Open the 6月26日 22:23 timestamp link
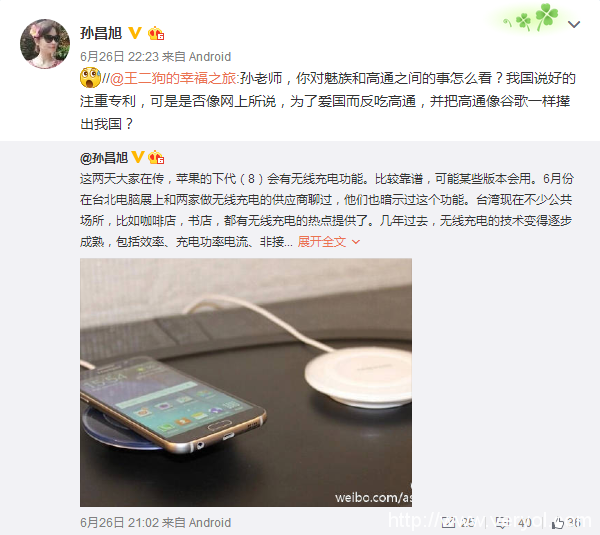 119,57
